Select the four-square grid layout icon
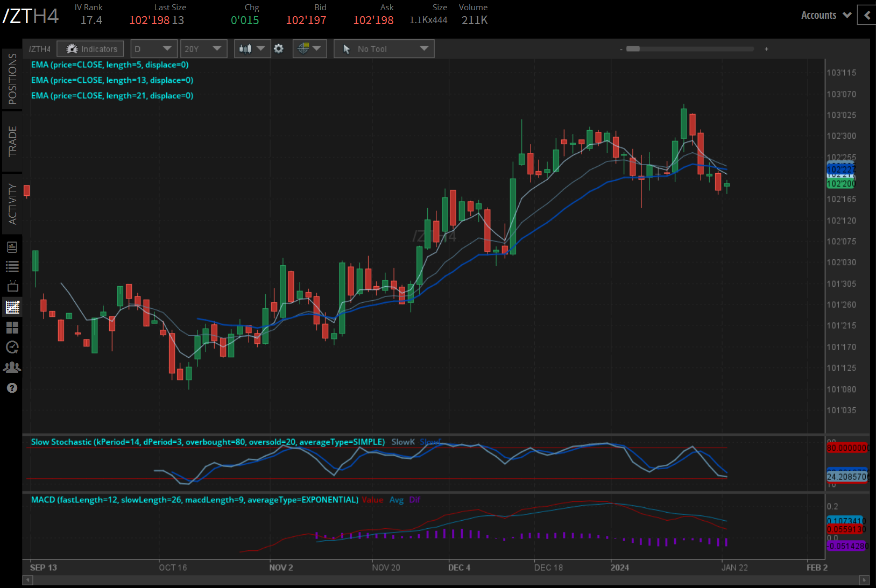 12,328
